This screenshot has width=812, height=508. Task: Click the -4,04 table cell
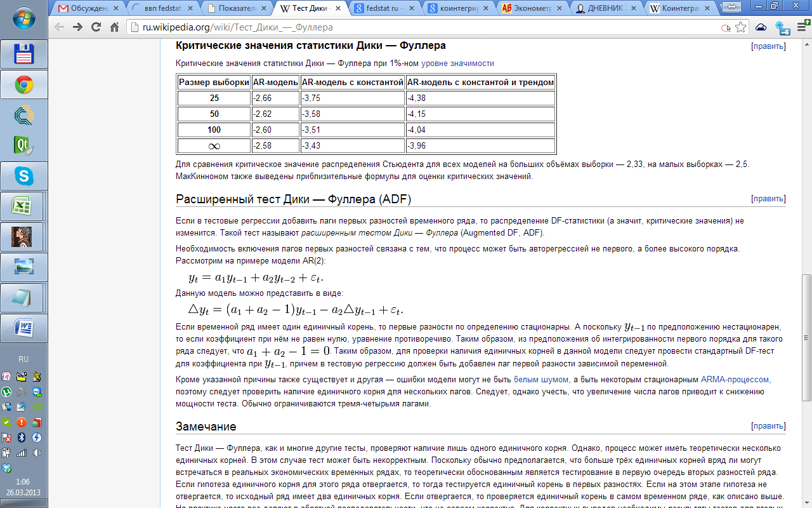click(480, 130)
